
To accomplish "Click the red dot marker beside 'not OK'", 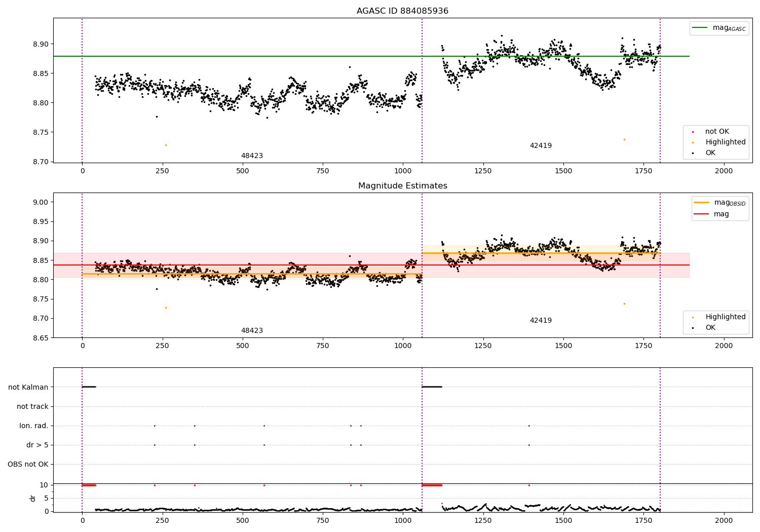I will 693,132.
